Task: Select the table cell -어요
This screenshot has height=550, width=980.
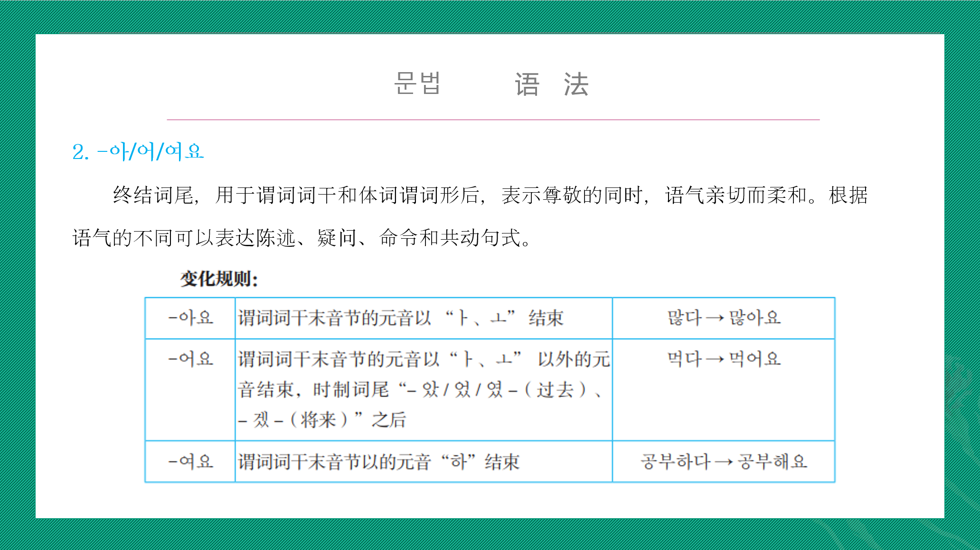Action: (x=190, y=359)
